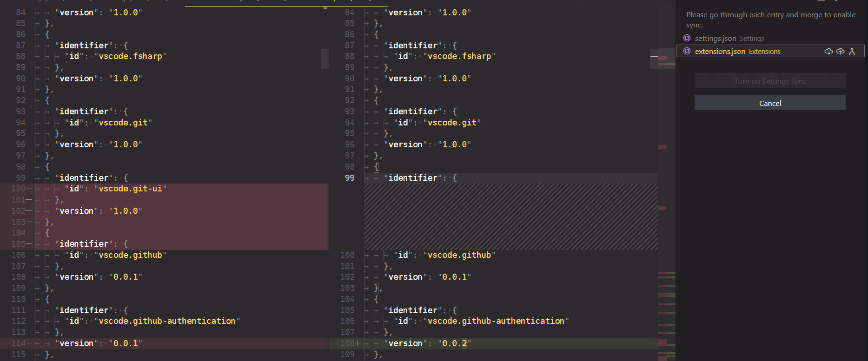
Task: Click the "identifier" key on left line 105
Action: (84, 244)
